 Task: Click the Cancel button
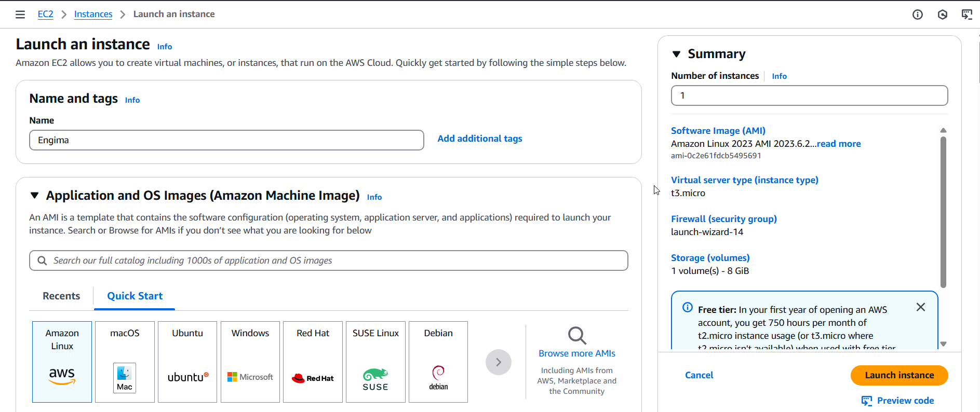coord(699,375)
